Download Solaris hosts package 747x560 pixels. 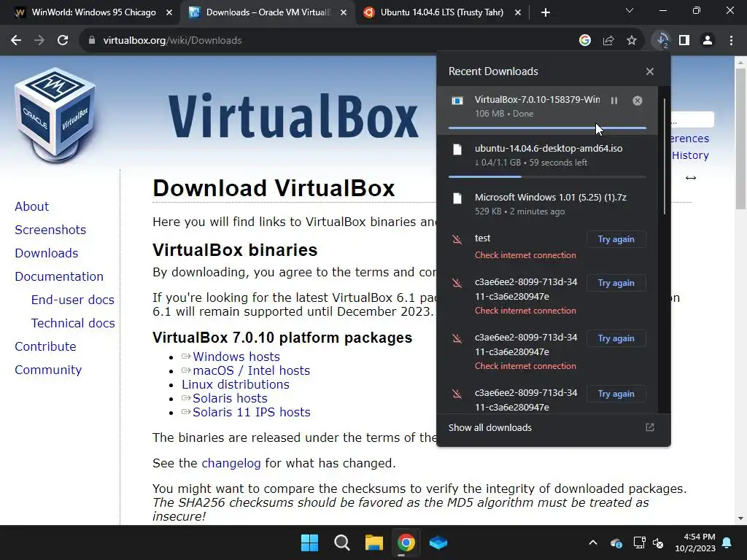pyautogui.click(x=230, y=398)
